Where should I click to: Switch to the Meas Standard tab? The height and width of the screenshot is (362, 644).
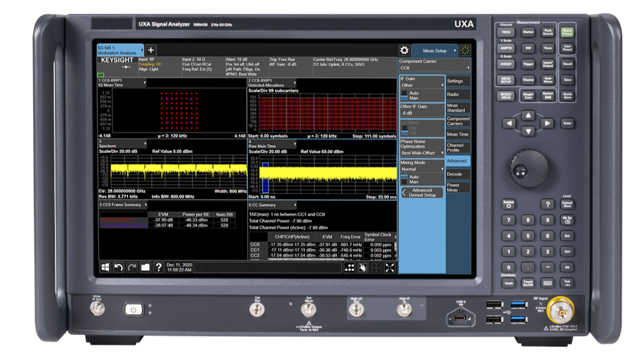pyautogui.click(x=458, y=107)
